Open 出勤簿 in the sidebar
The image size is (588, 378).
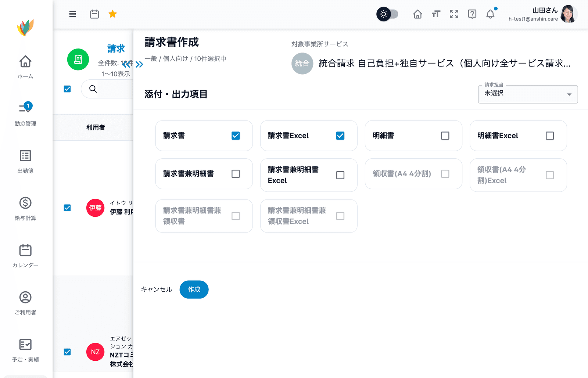click(x=25, y=161)
